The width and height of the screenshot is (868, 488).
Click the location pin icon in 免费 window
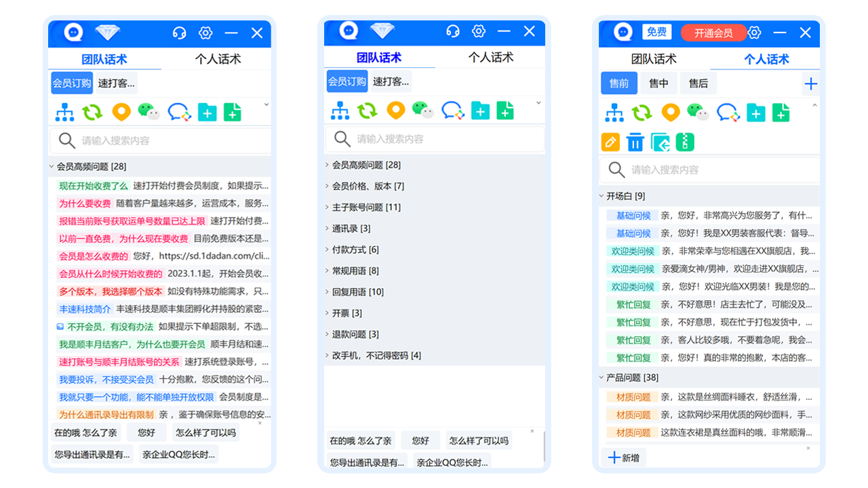[x=670, y=113]
